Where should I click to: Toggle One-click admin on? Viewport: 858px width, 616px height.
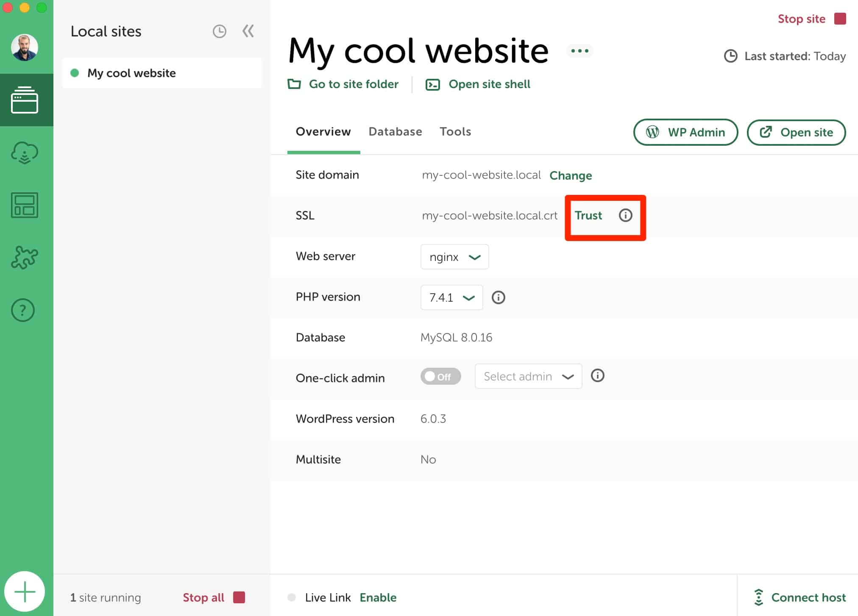click(x=440, y=376)
